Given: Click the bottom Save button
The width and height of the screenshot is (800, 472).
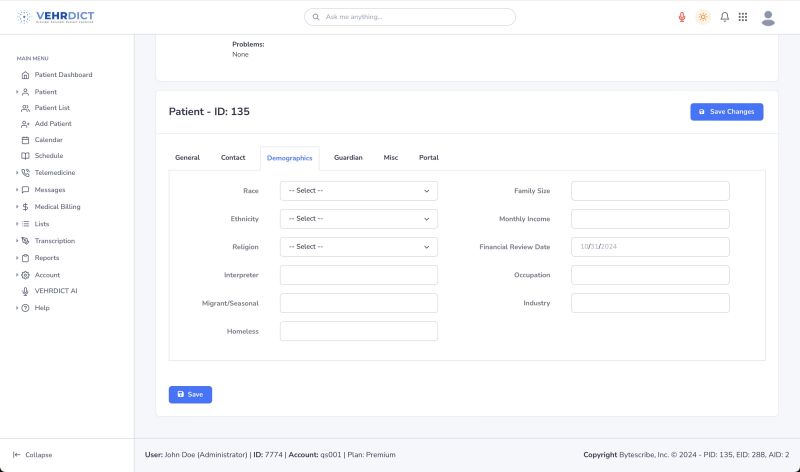Looking at the screenshot, I should (190, 394).
